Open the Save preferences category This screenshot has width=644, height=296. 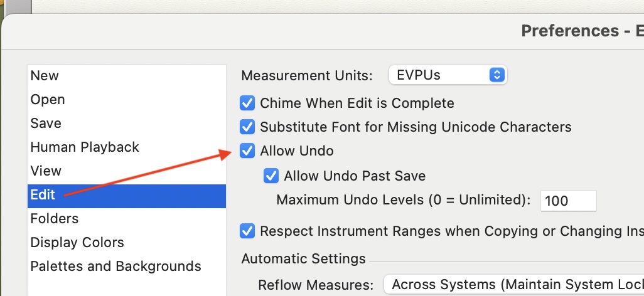[x=46, y=124]
